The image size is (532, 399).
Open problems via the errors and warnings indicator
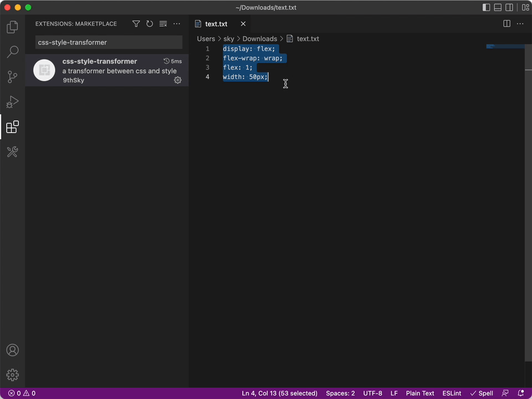(x=22, y=393)
